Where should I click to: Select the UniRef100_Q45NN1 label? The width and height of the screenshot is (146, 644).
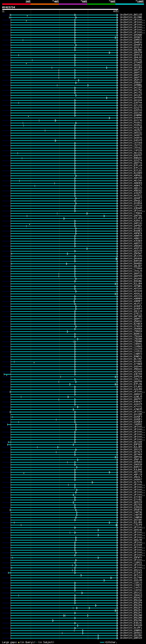(131, 85)
